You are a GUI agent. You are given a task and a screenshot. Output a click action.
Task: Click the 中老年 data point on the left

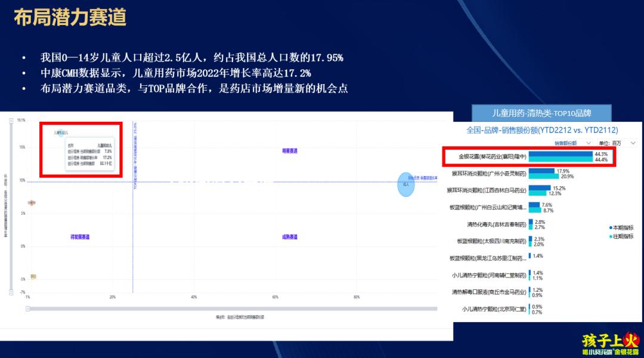point(32,202)
